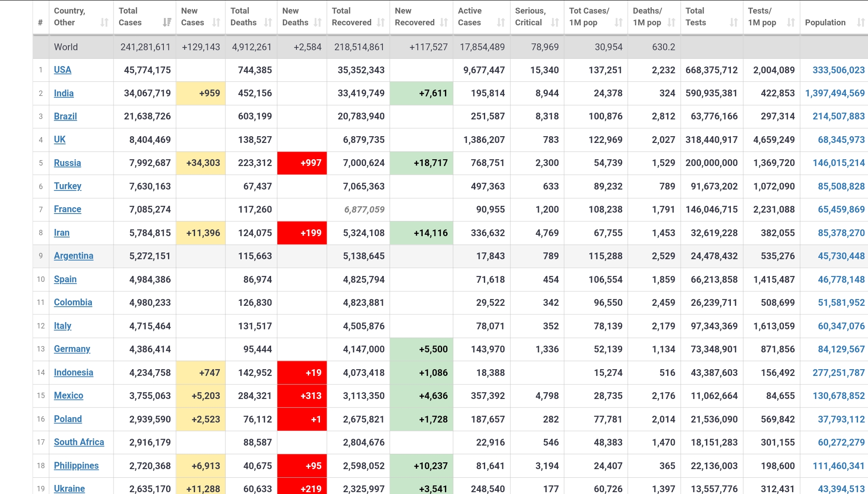The image size is (868, 494).
Task: Sort by Tests/1M pop arrows icon
Action: click(791, 22)
